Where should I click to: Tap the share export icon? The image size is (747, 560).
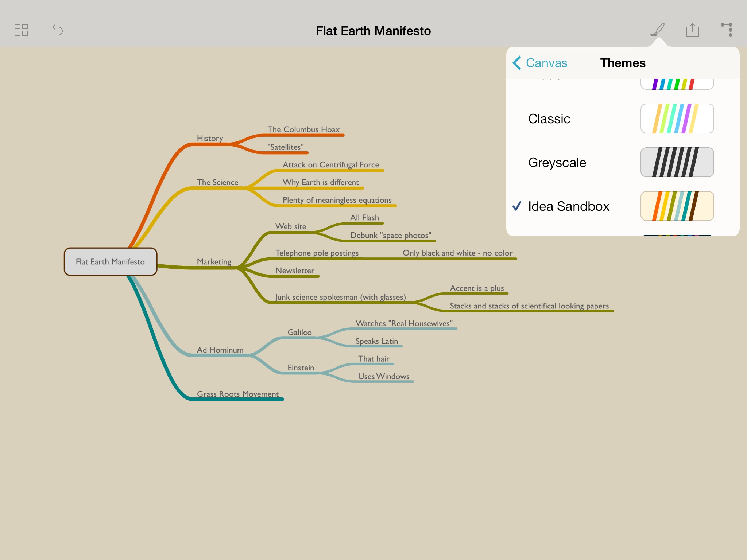(692, 30)
